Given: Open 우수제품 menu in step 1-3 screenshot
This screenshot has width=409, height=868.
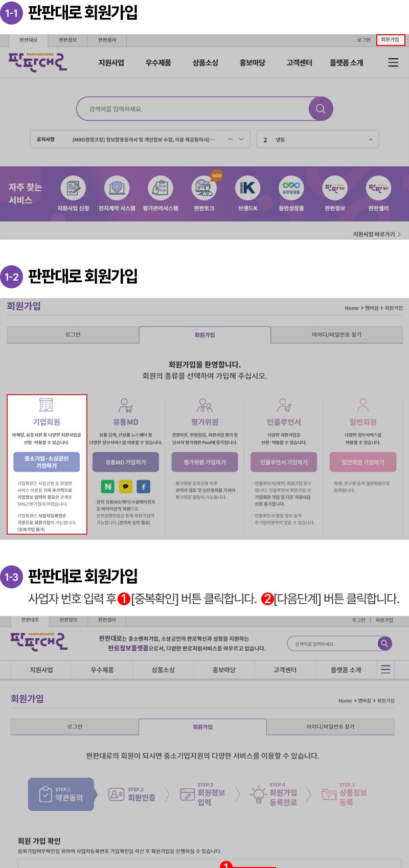Looking at the screenshot, I should coord(102,670).
